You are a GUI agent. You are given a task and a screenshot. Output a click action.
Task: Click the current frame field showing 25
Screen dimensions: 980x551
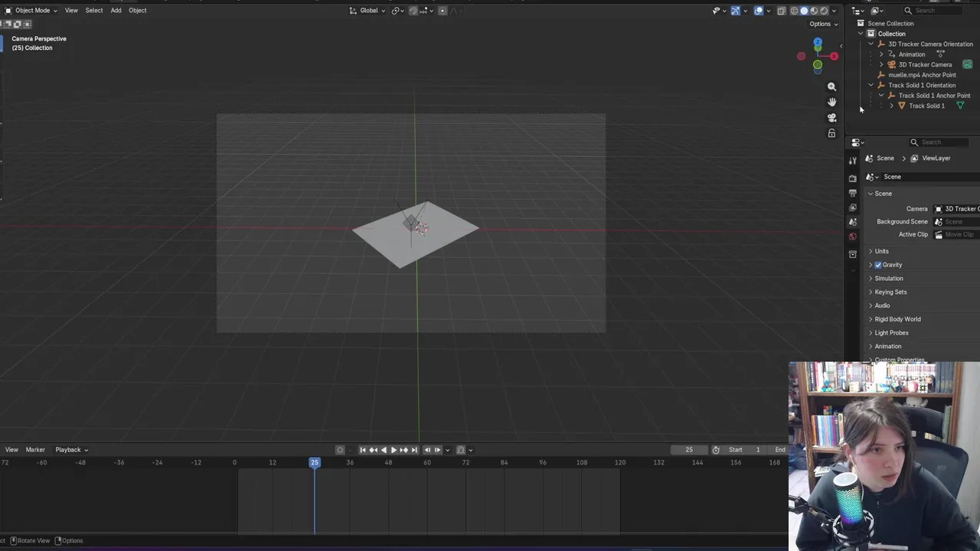pos(689,450)
